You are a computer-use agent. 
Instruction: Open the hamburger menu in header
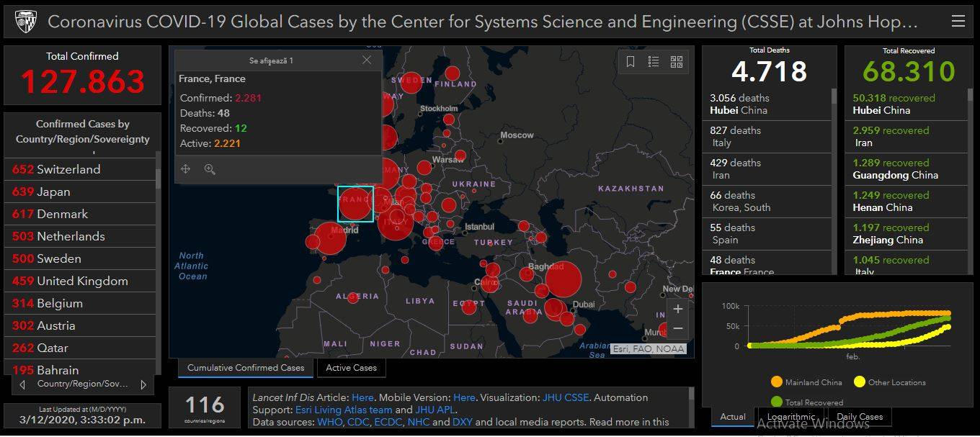pos(958,22)
